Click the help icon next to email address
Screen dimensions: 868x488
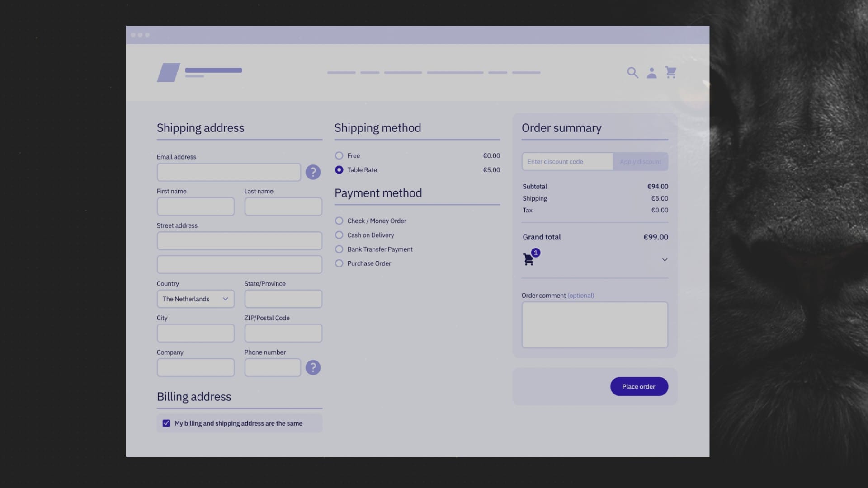point(313,172)
